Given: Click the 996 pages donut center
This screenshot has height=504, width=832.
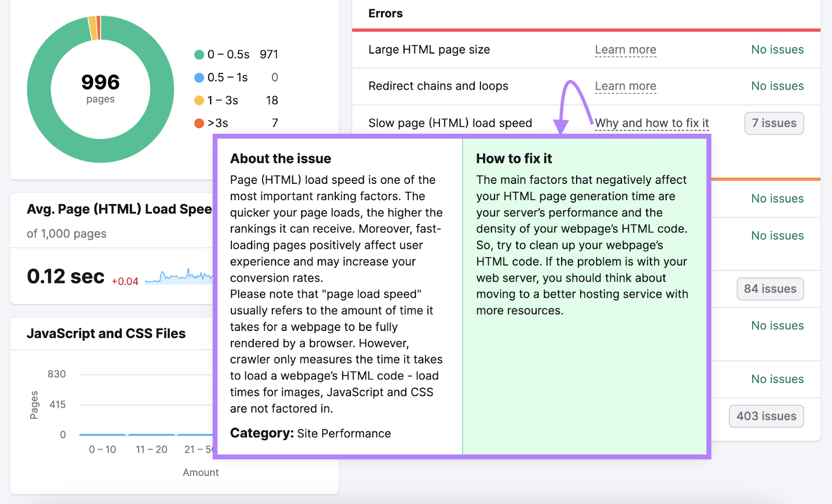Looking at the screenshot, I should pos(100,88).
